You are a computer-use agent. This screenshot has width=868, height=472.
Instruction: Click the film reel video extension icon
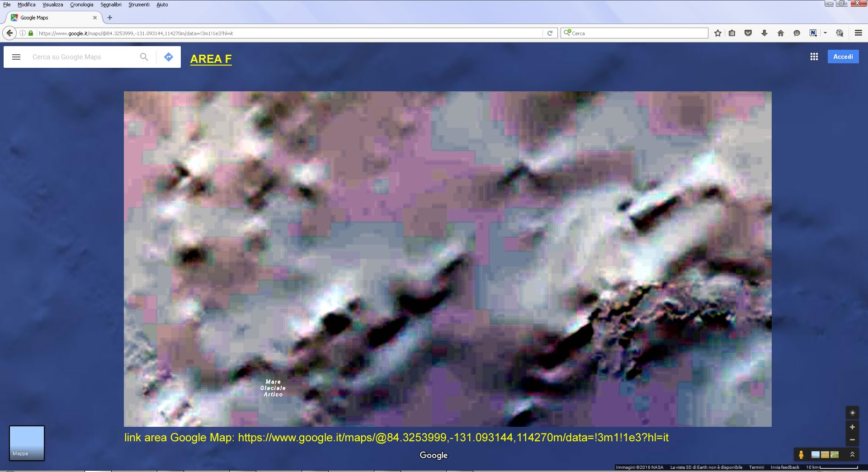840,33
